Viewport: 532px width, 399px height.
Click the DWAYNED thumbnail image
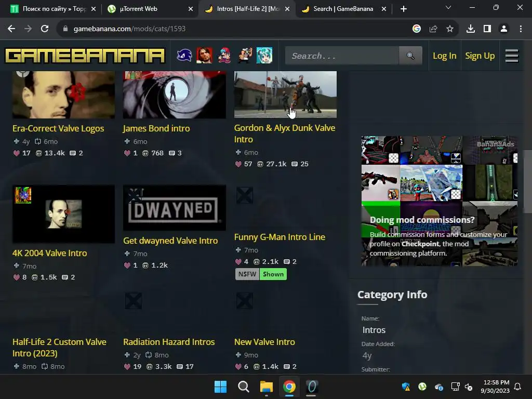pyautogui.click(x=175, y=208)
